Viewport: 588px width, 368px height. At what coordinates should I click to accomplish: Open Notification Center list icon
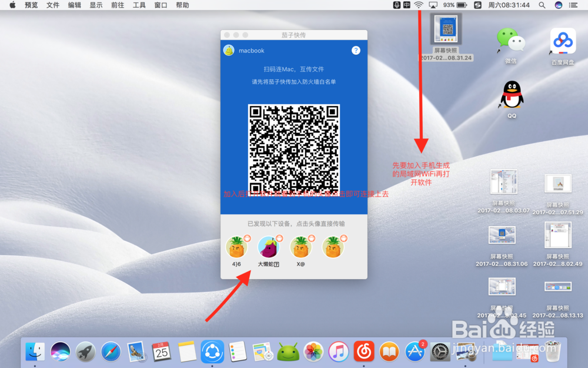click(573, 5)
